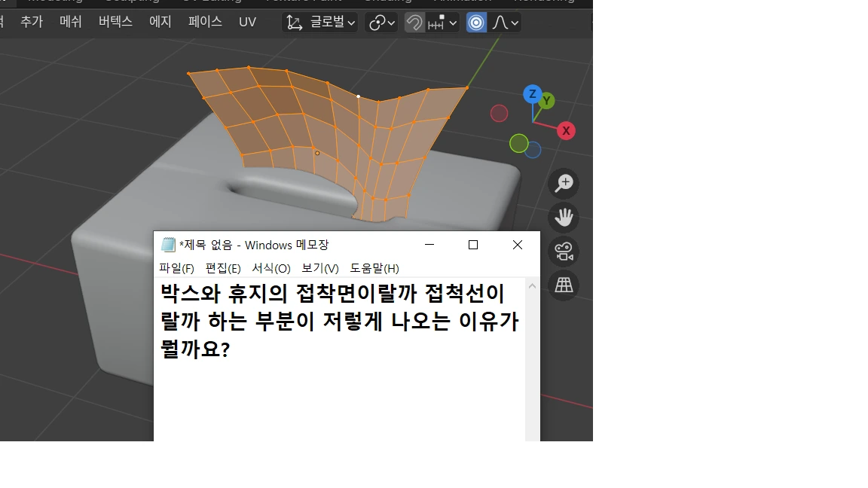
Task: Open the UV menu in the header
Action: [247, 22]
